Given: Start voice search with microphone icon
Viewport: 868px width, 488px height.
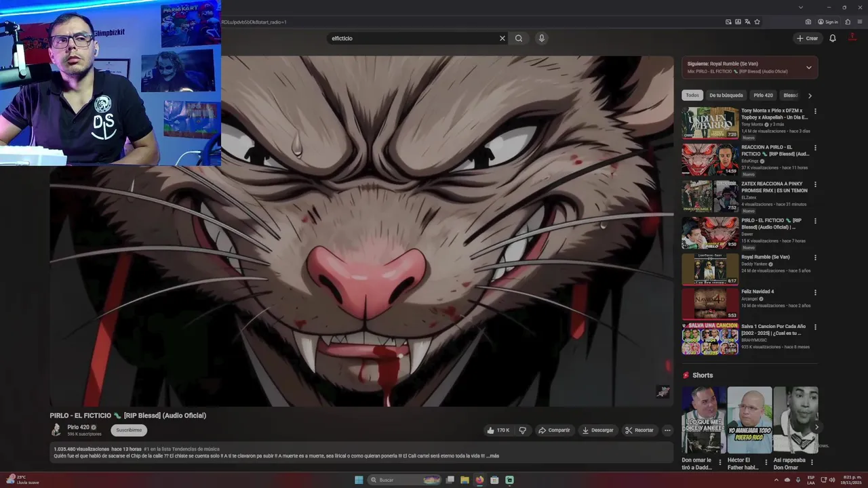Looking at the screenshot, I should 541,39.
